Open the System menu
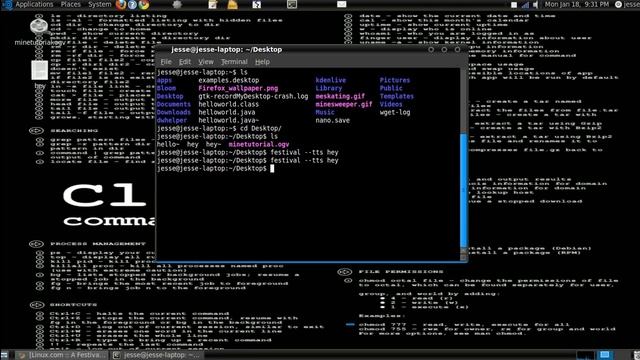The height and width of the screenshot is (360, 640). click(100, 4)
